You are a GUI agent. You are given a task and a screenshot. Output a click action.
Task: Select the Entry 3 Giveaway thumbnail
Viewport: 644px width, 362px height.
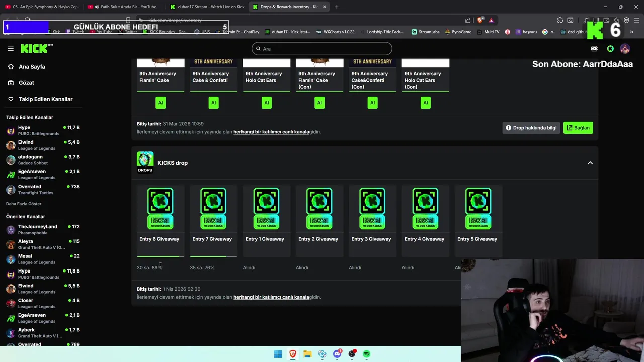[372, 208]
